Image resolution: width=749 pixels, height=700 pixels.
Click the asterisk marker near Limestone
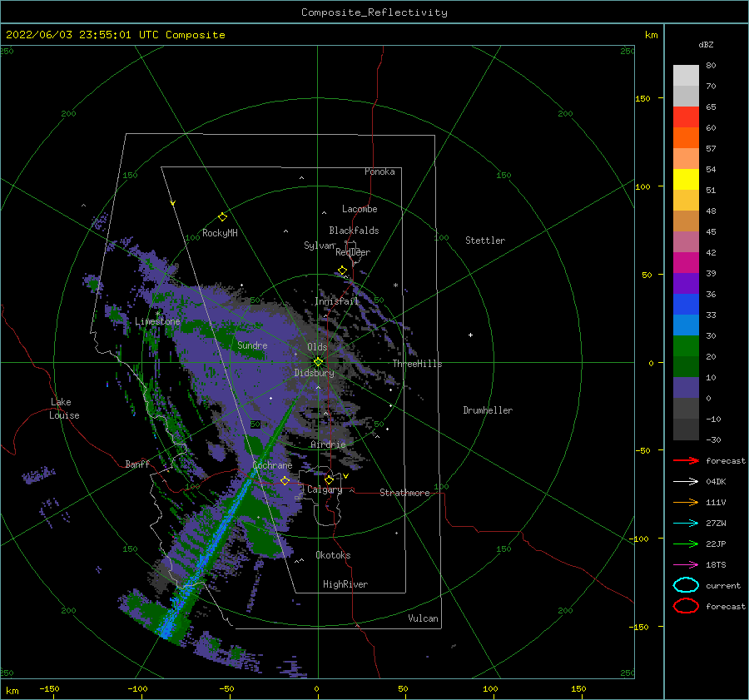[158, 314]
